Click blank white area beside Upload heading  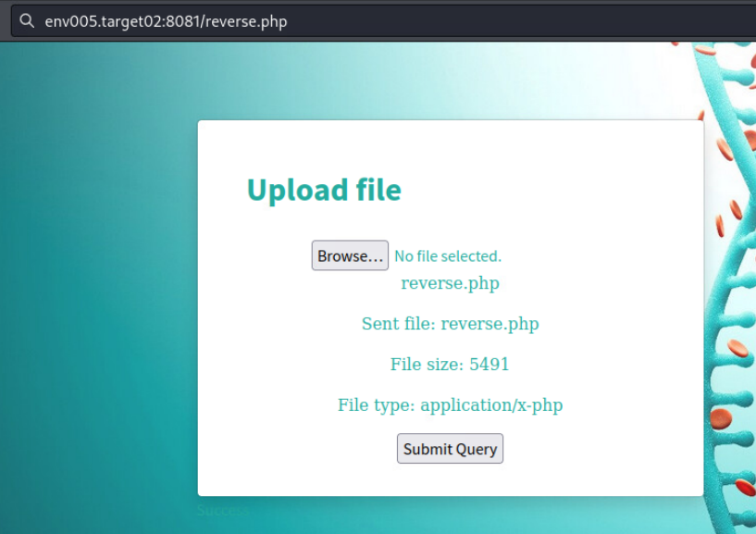click(555, 190)
